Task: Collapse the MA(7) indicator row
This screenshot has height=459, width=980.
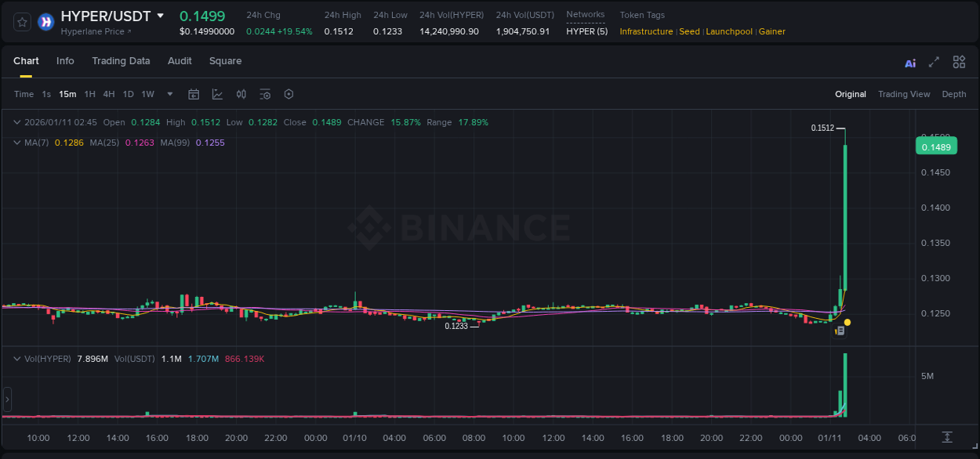Action: pyautogui.click(x=17, y=143)
